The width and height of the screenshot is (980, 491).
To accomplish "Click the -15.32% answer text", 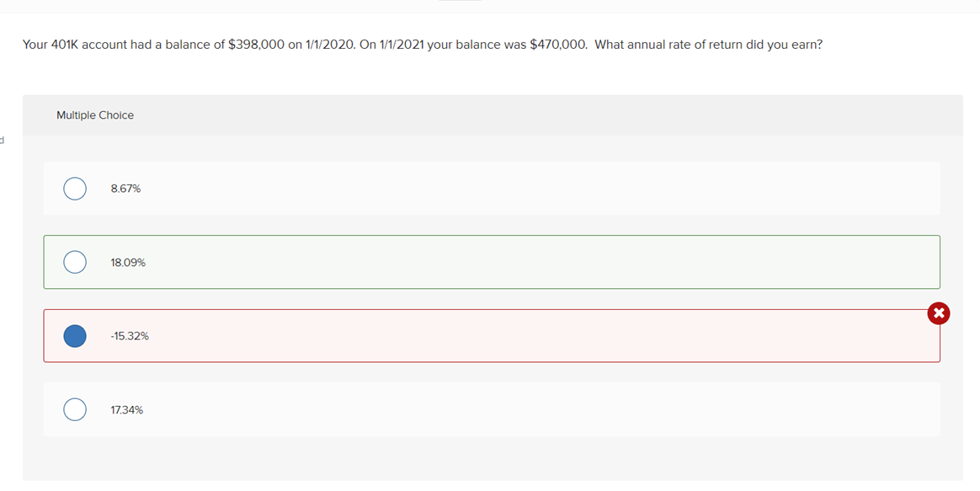I will click(129, 335).
